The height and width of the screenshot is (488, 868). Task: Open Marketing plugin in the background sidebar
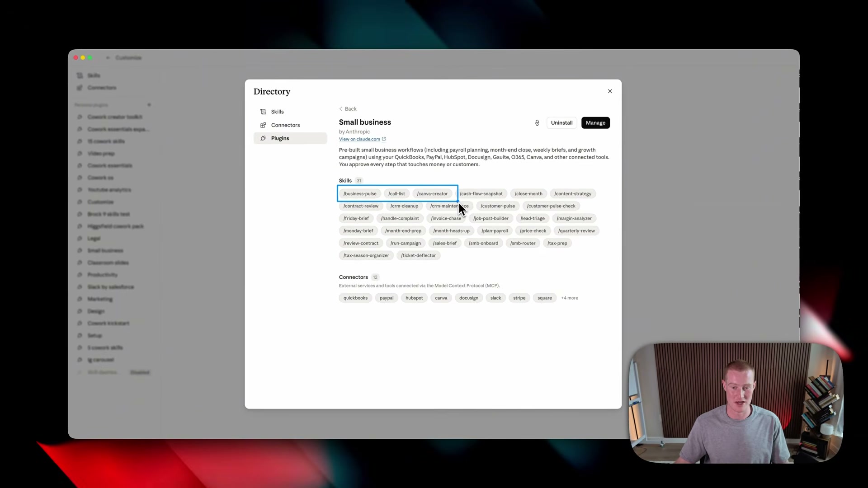tap(100, 299)
